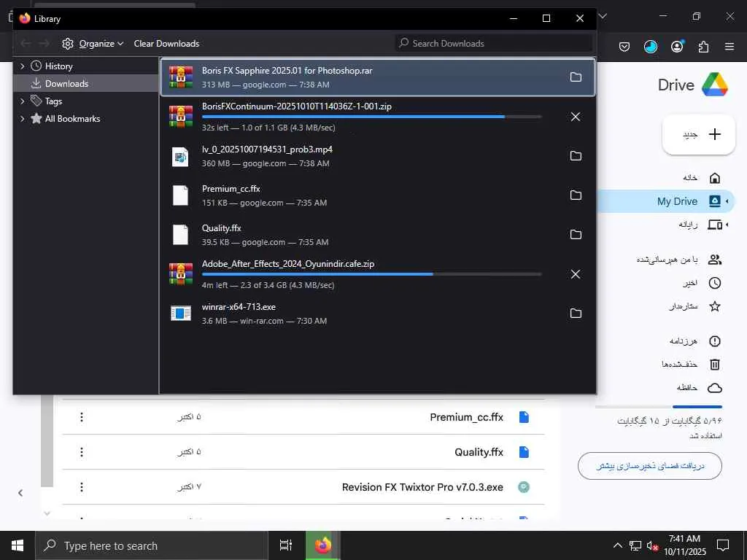Viewport: 747px width, 560px height.
Task: Go forward in Library navigation
Action: [x=44, y=43]
